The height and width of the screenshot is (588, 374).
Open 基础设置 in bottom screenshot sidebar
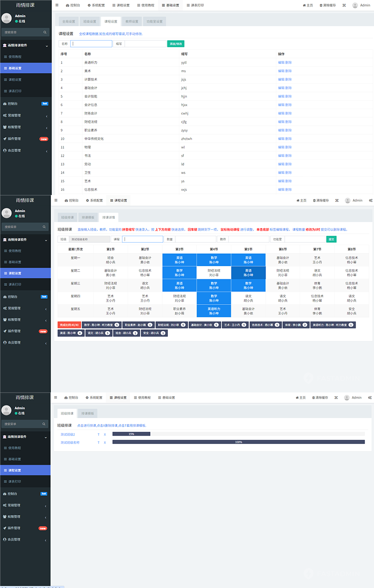(25, 459)
